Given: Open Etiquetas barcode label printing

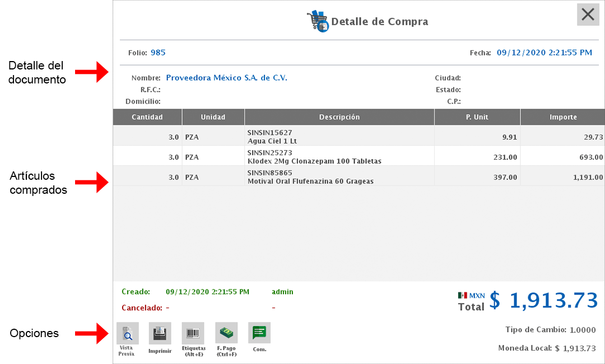Looking at the screenshot, I should tap(193, 332).
